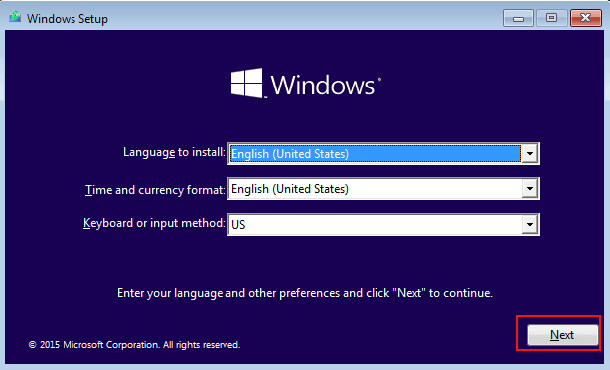Click the registered trademark symbol beside Windows
This screenshot has width=610, height=370.
pyautogui.click(x=379, y=79)
